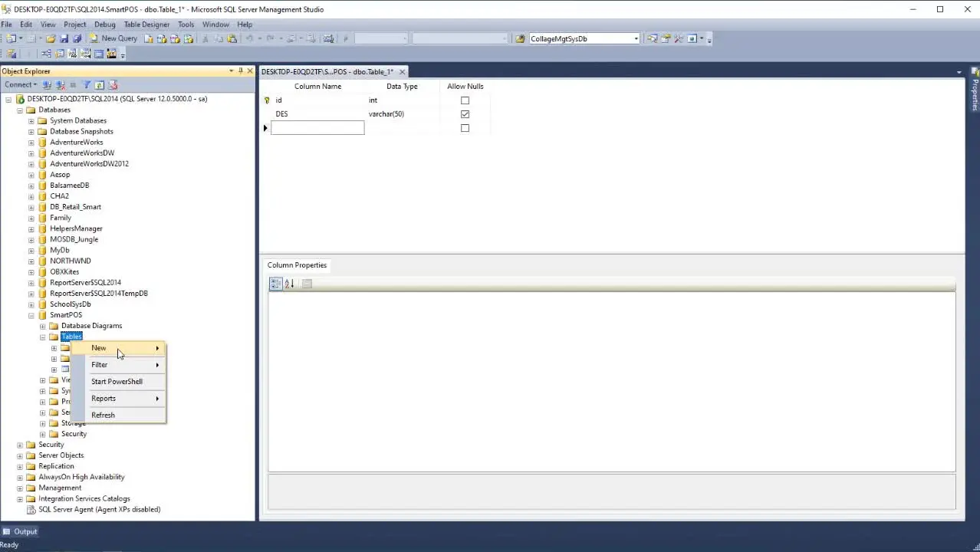
Task: Open the document tabs list dropdown arrow
Action: (x=959, y=72)
